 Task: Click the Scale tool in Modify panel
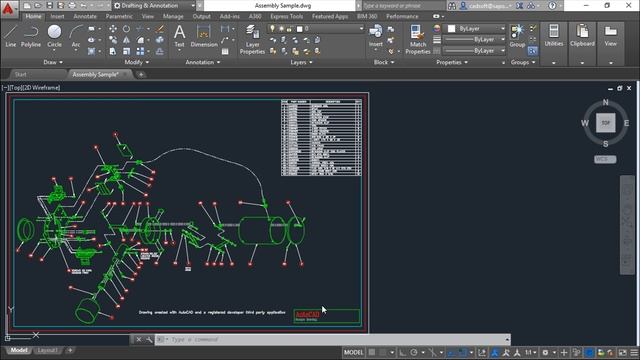coord(127,51)
